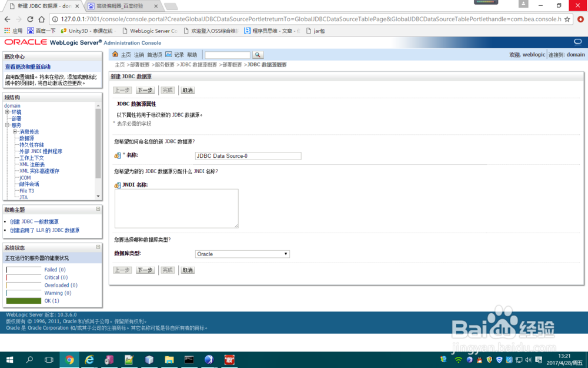Click 帮助 in the console toolbar
Viewport: 588px width, 368px height.
(192, 55)
